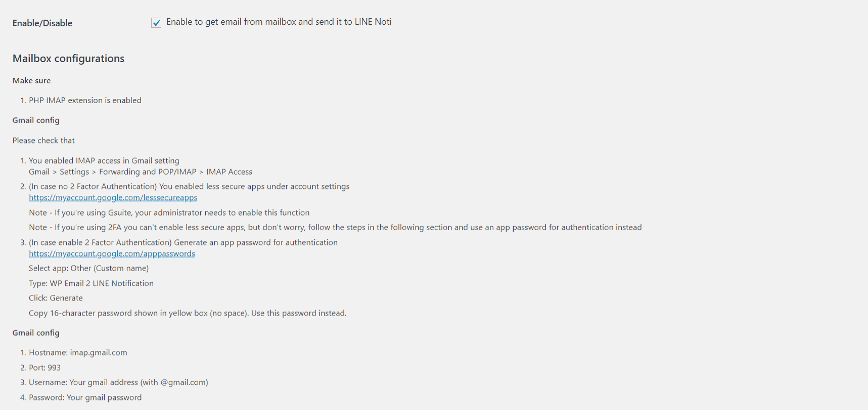Click the Enable/Disable setting label
This screenshot has height=410, width=868.
coord(42,23)
